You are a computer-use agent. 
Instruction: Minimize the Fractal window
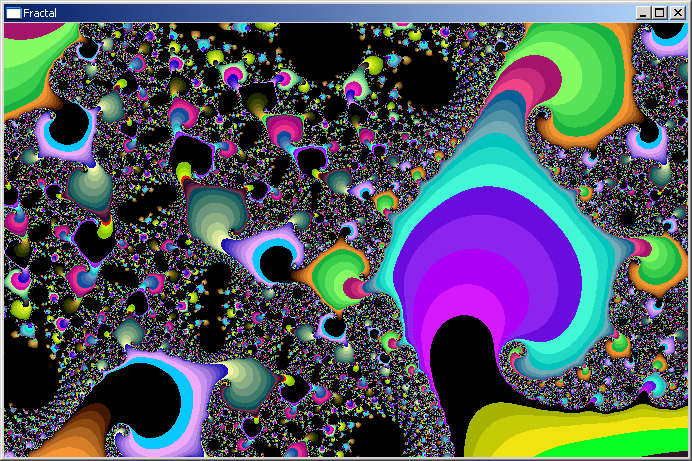(x=643, y=13)
